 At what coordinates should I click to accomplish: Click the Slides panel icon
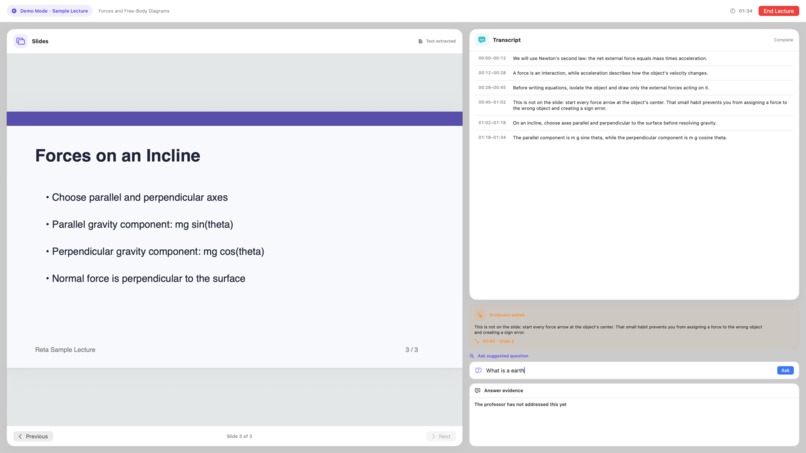point(21,41)
